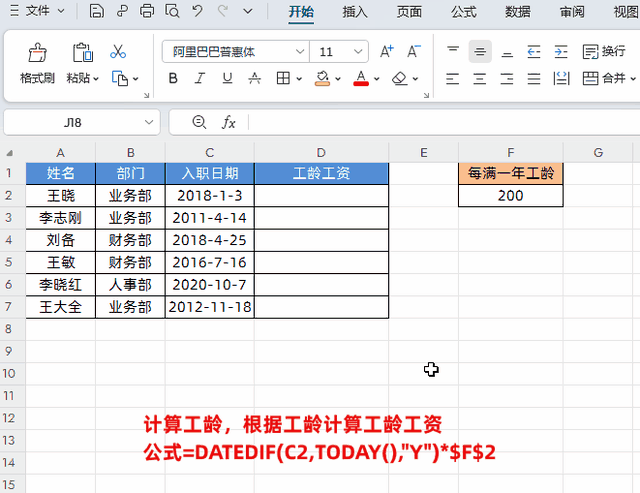Click the Cut scissors icon
This screenshot has width=640, height=493.
(x=118, y=52)
